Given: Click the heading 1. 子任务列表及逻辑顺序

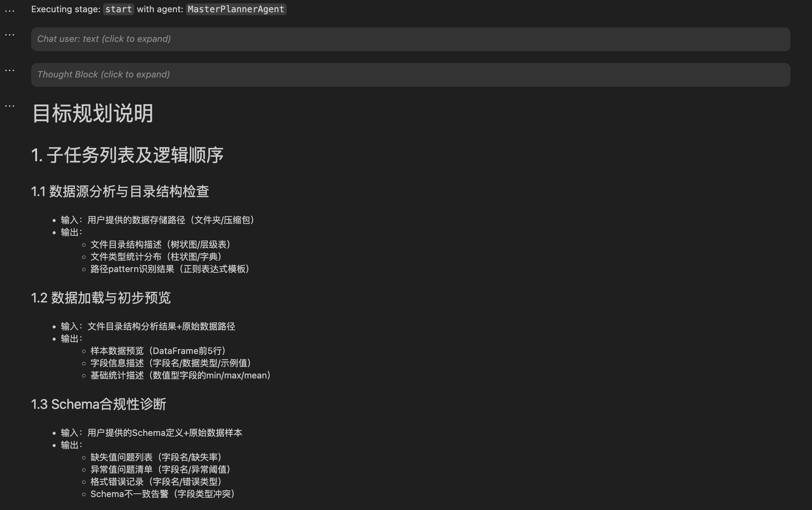Looking at the screenshot, I should coord(127,155).
